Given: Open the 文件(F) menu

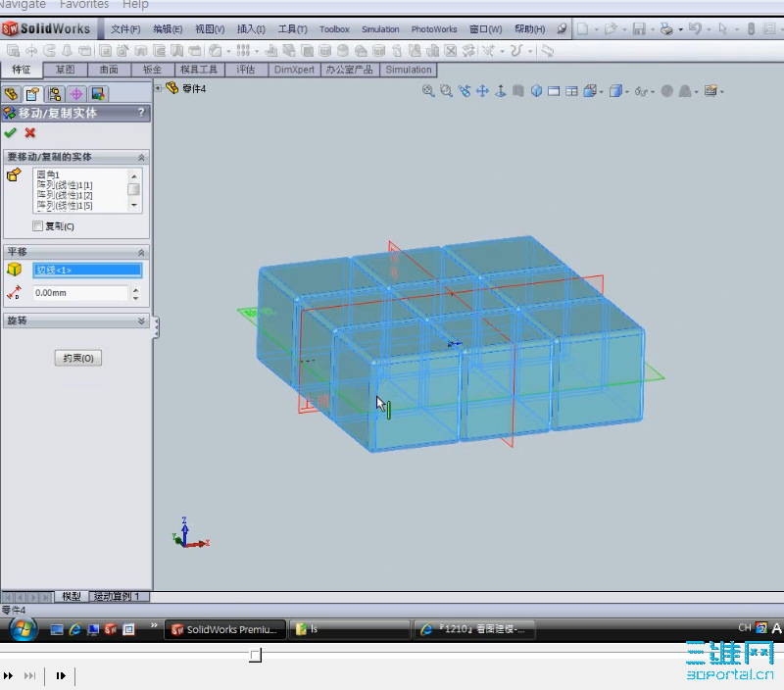Looking at the screenshot, I should pyautogui.click(x=125, y=29).
